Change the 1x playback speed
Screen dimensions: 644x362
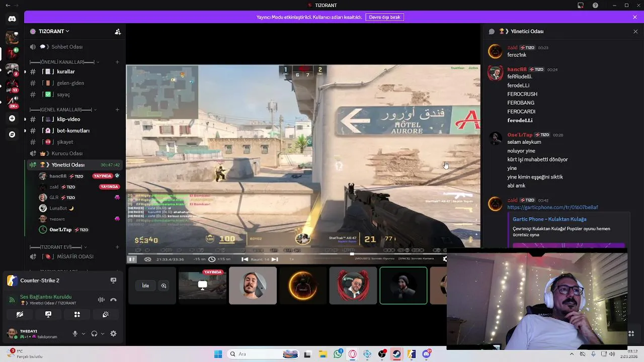tap(292, 259)
